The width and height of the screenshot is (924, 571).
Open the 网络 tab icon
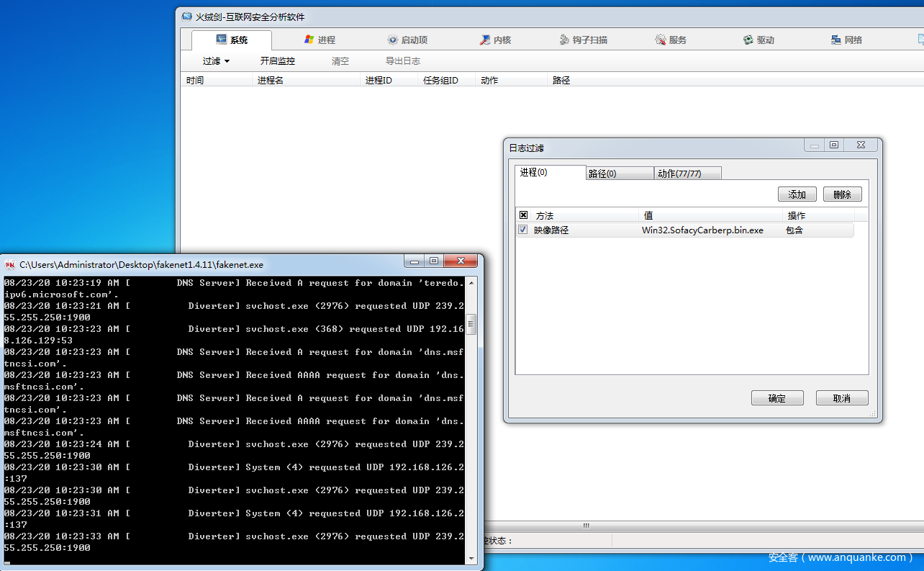click(x=836, y=40)
